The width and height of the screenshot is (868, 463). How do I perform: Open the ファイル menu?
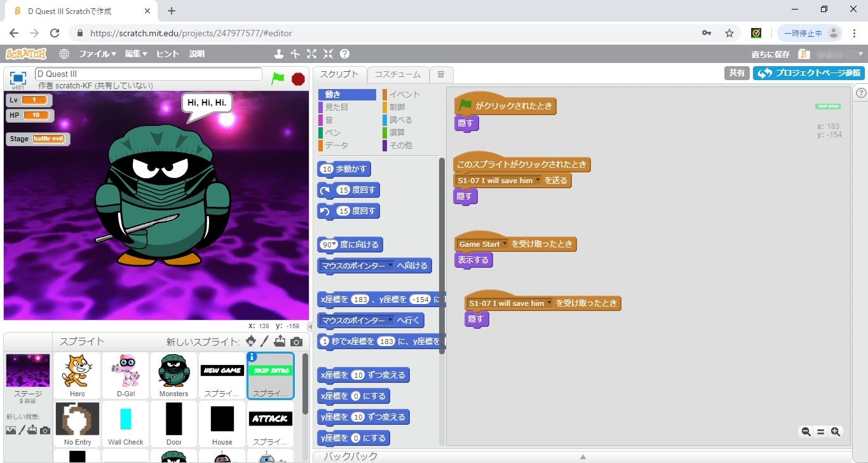97,54
